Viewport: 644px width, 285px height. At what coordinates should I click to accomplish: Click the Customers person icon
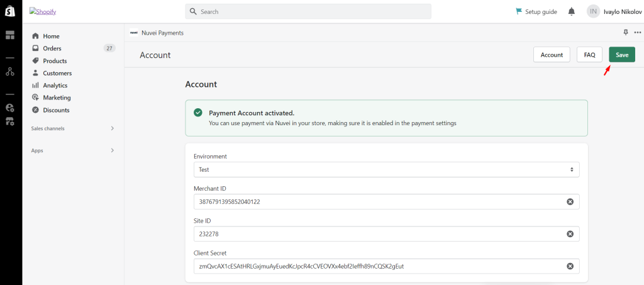pos(36,73)
